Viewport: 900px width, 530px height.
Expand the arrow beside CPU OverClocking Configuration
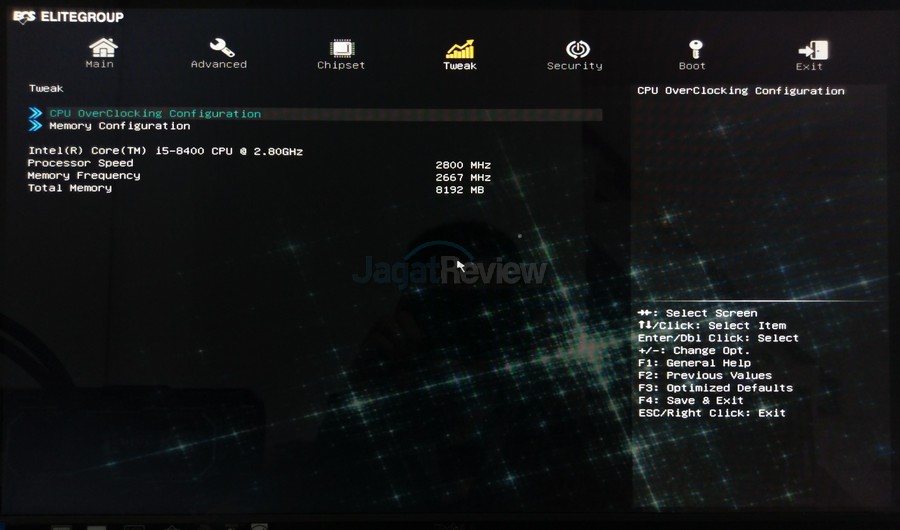pyautogui.click(x=36, y=114)
